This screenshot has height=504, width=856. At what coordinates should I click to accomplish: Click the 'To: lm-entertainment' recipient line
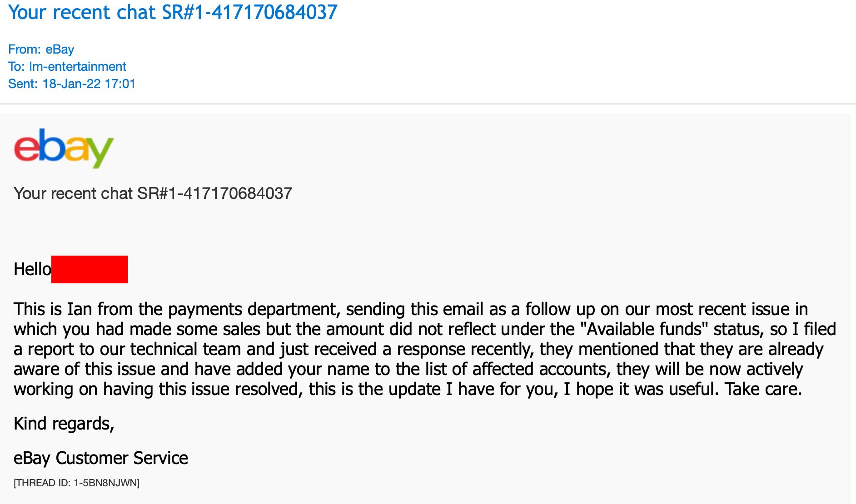tap(67, 66)
